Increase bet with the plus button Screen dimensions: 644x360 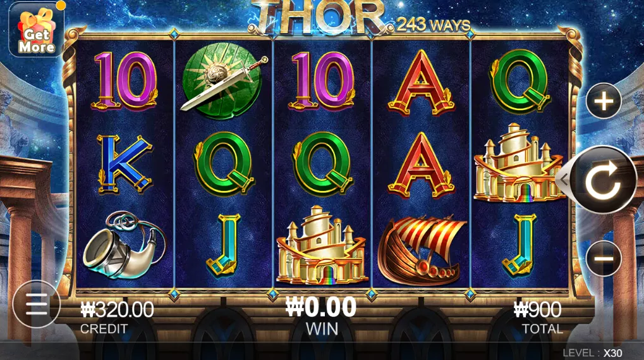pyautogui.click(x=604, y=101)
